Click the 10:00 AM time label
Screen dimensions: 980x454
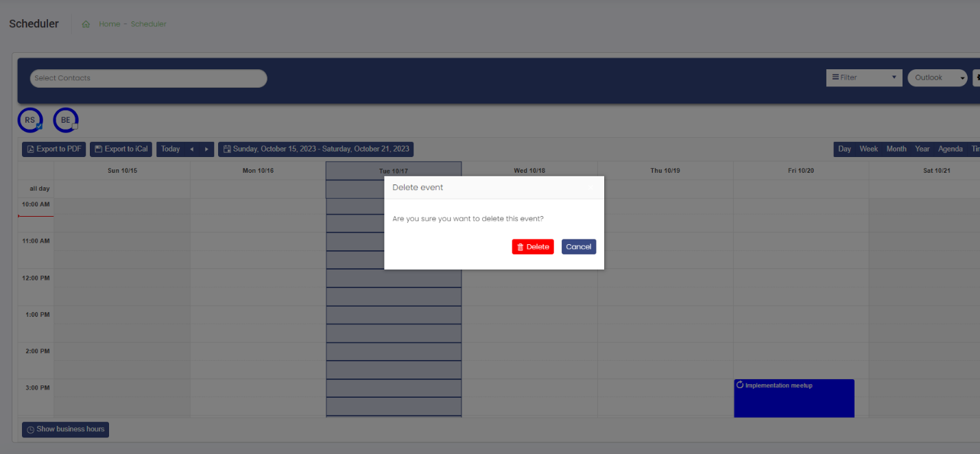click(36, 204)
